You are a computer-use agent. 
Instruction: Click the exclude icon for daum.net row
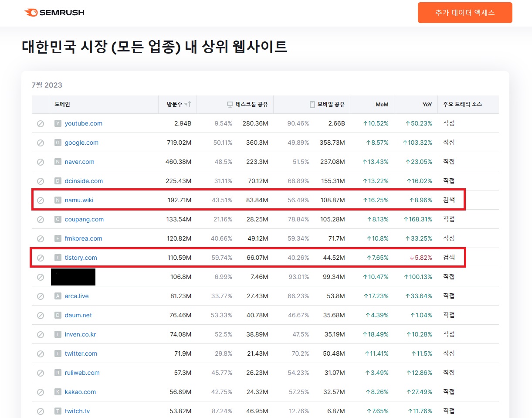[41, 316]
